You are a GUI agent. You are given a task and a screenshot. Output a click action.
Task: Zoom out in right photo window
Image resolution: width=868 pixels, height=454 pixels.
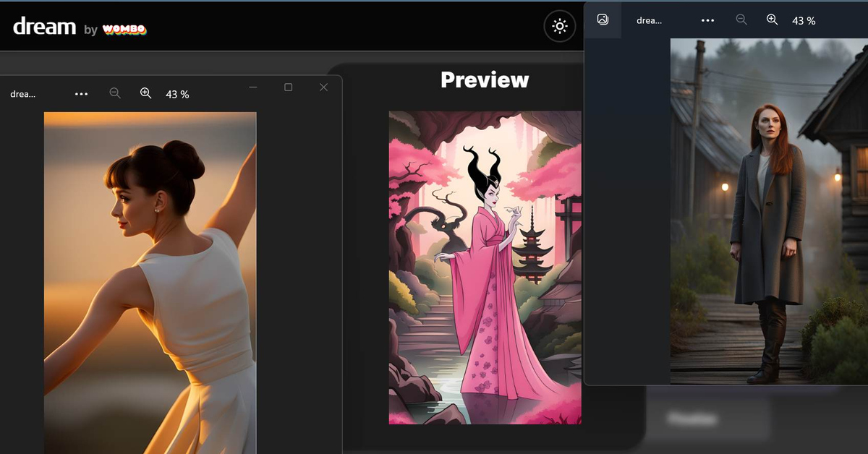coord(741,20)
